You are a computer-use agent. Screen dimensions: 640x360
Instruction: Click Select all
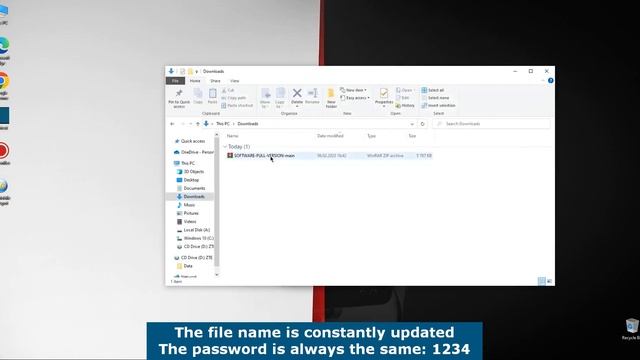pyautogui.click(x=433, y=90)
